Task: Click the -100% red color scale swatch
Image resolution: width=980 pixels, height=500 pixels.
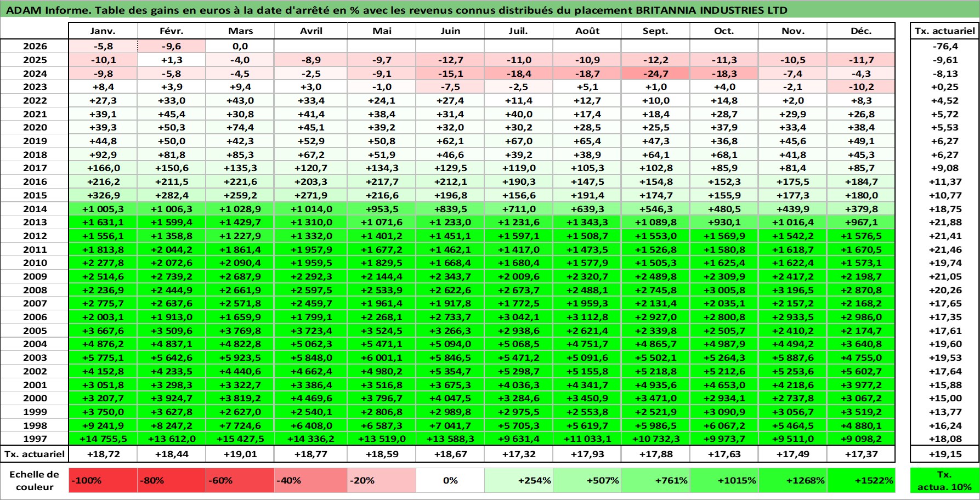Action: tap(103, 480)
